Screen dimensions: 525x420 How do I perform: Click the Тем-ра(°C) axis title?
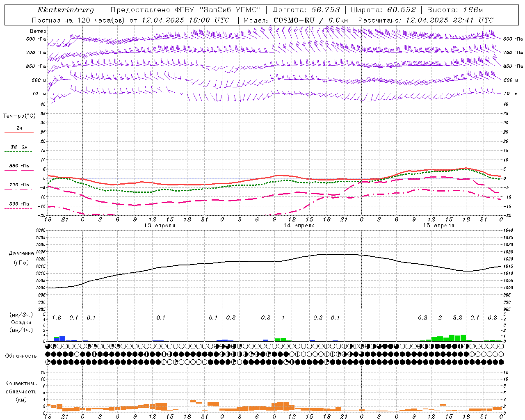(x=19, y=116)
